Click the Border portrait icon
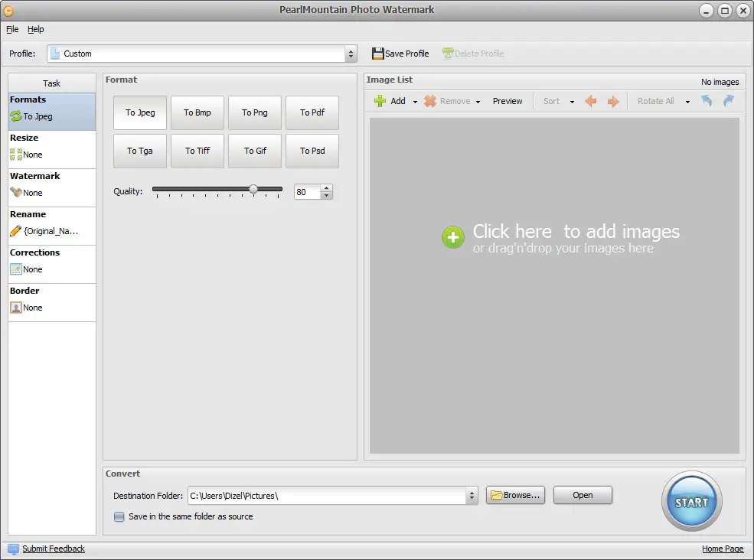This screenshot has height=560, width=754. [16, 308]
